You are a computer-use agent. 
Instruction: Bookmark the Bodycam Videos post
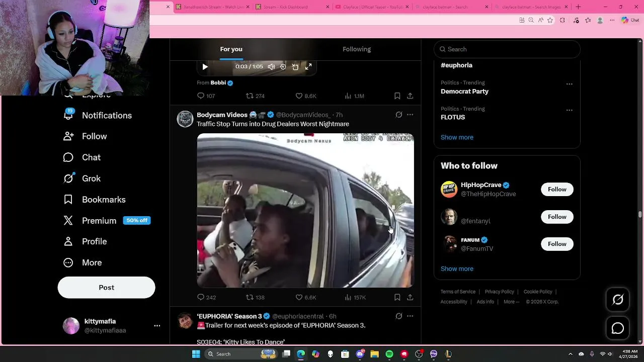[x=397, y=297]
